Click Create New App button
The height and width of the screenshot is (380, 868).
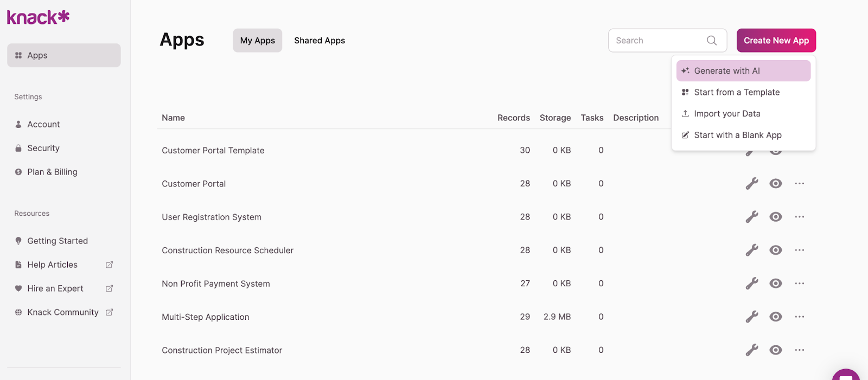pos(776,41)
